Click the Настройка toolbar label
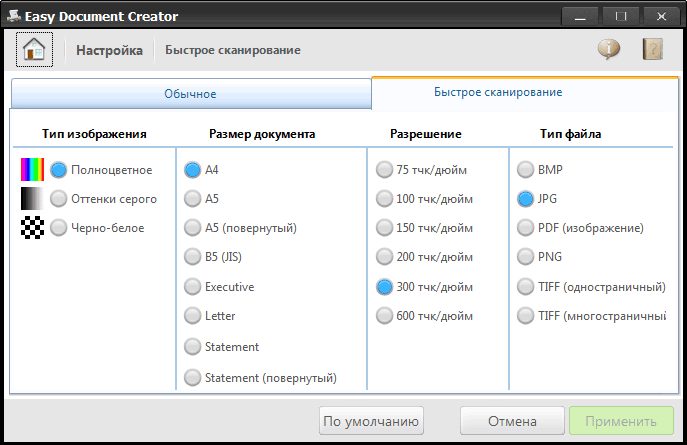 coord(109,50)
